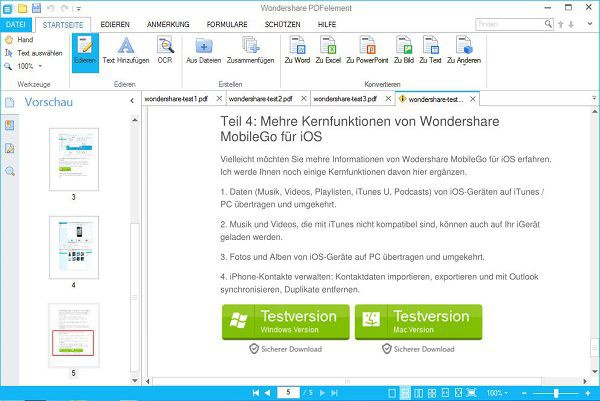Run the OCR tool
Image resolution: width=600 pixels, height=401 pixels.
(165, 50)
